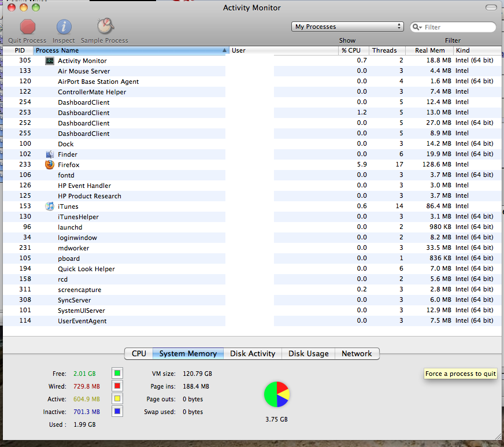Switch to the Network tab
This screenshot has width=504, height=447.
point(357,354)
